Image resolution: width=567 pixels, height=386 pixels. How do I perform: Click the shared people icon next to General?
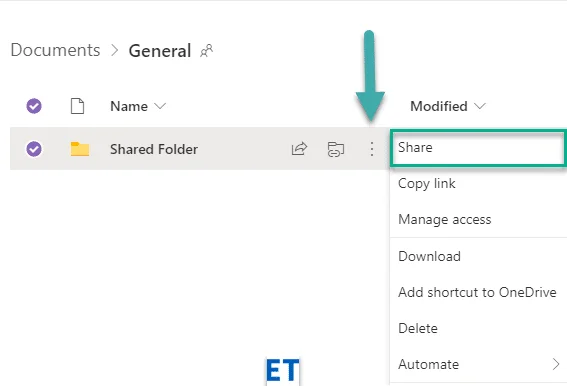point(206,51)
